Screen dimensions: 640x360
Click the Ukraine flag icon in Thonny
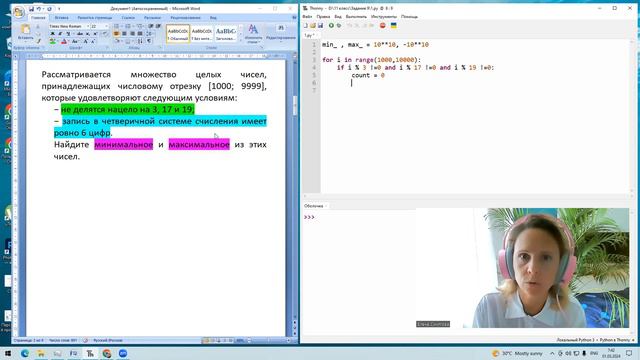tap(393, 25)
